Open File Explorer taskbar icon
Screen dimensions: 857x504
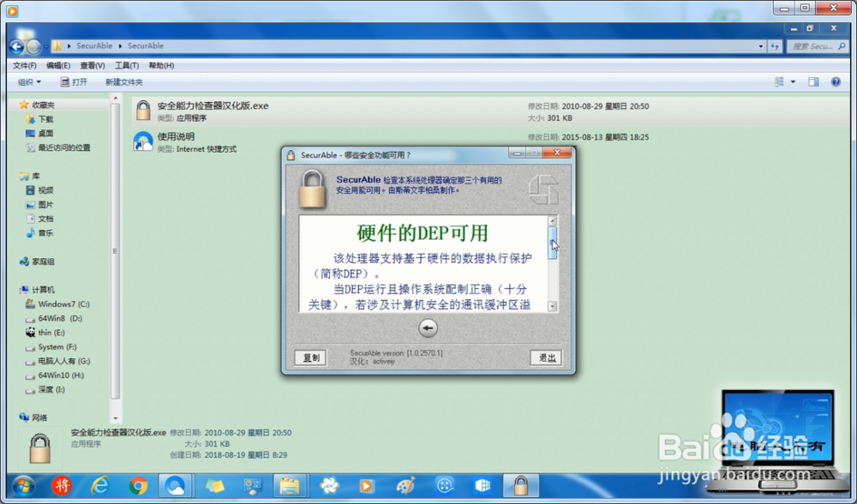coord(289,485)
